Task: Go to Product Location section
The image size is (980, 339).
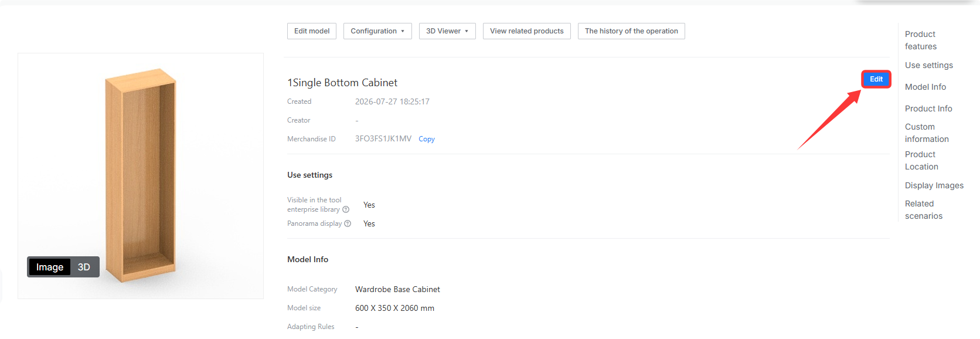Action: point(921,161)
